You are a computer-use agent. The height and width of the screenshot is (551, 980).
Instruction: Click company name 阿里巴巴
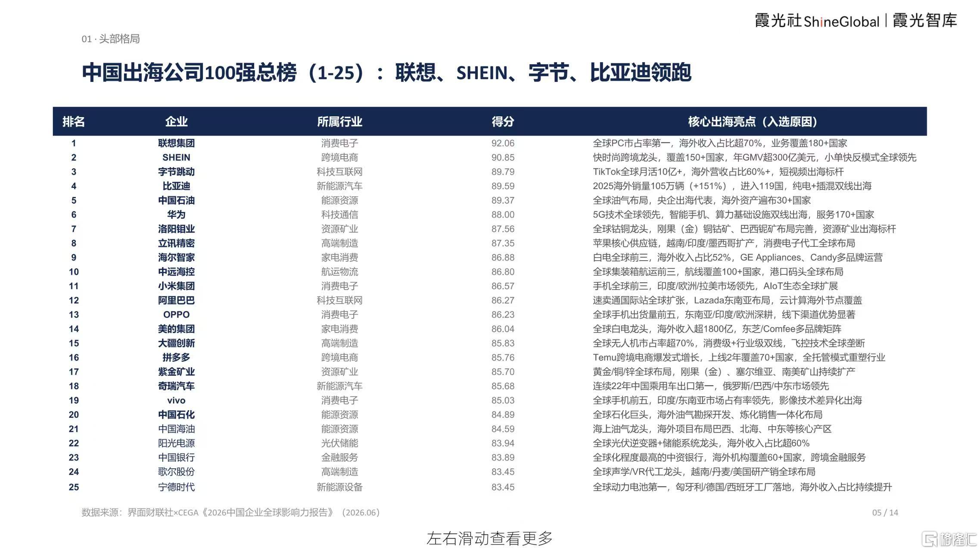[x=176, y=300]
